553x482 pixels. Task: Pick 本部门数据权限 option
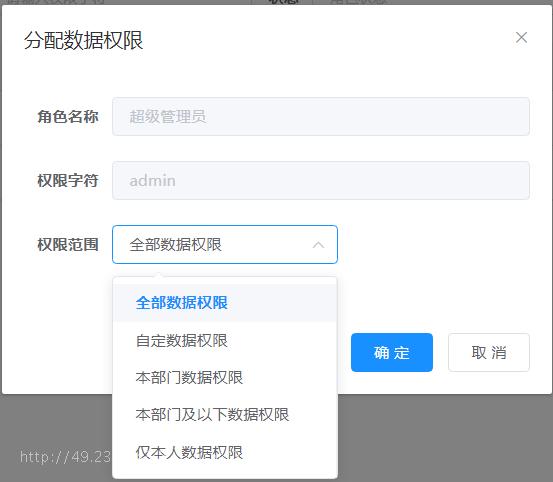tap(225, 377)
